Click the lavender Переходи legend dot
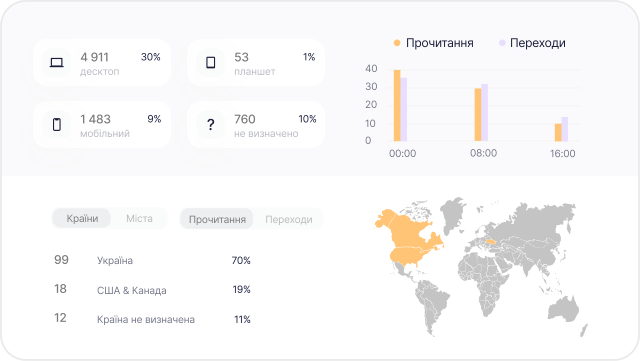This screenshot has height=361, width=640. click(x=502, y=43)
